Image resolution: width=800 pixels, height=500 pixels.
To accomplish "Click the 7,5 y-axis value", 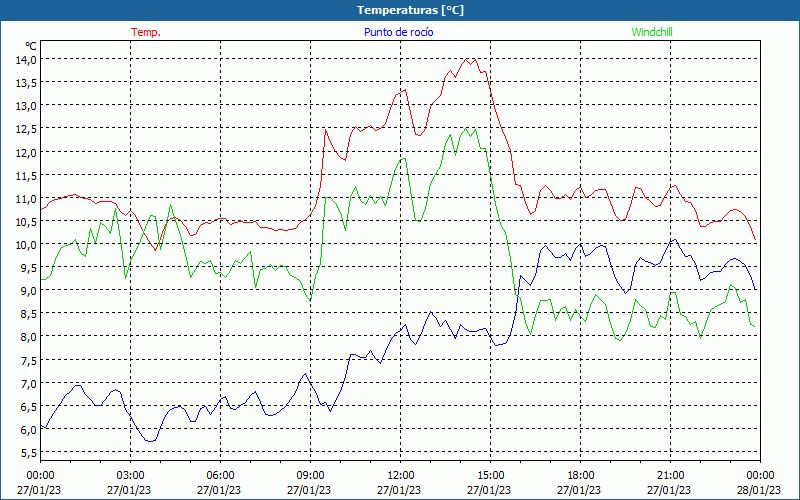I will point(28,360).
